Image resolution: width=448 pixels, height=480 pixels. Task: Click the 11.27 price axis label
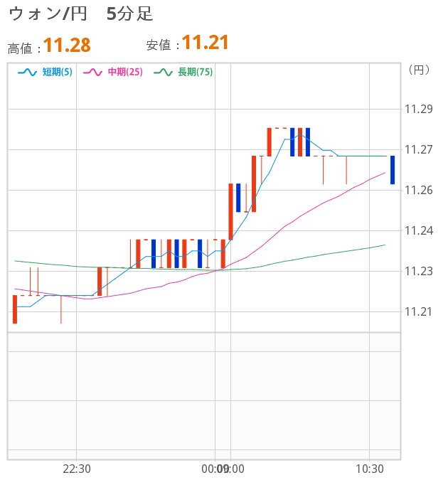coord(419,150)
